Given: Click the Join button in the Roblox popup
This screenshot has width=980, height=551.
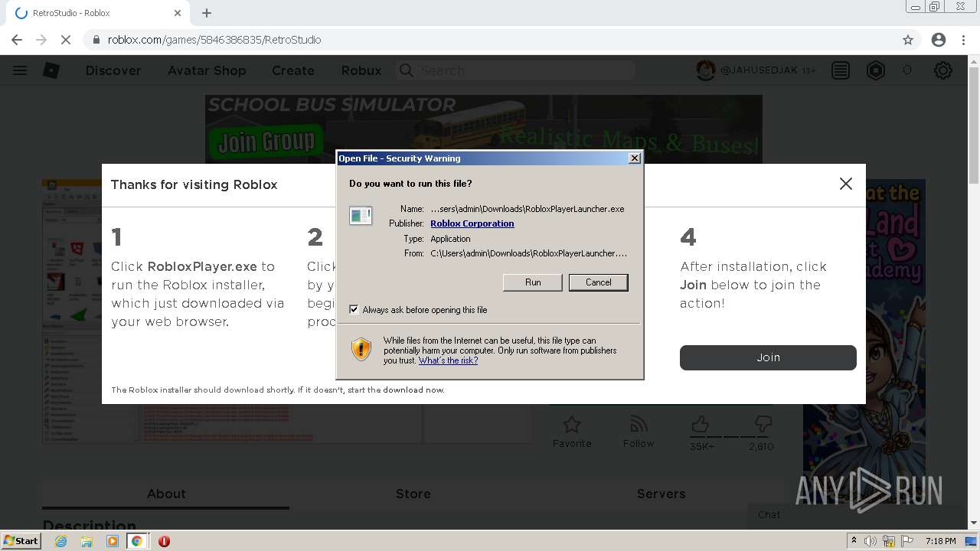Looking at the screenshot, I should click(768, 357).
